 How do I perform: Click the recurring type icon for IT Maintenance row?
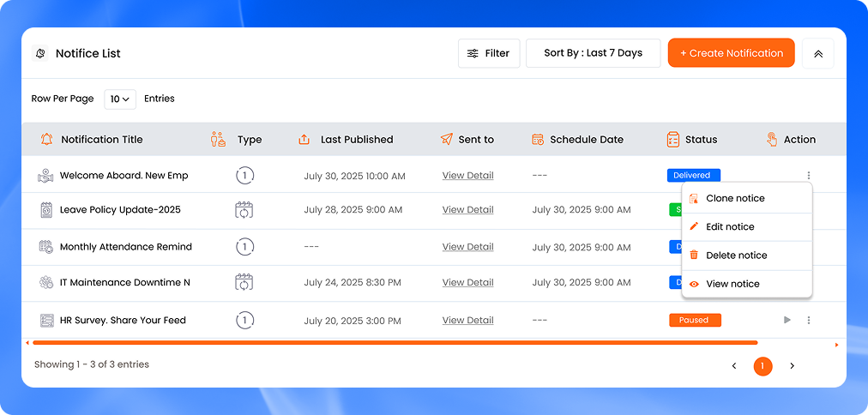tap(244, 282)
